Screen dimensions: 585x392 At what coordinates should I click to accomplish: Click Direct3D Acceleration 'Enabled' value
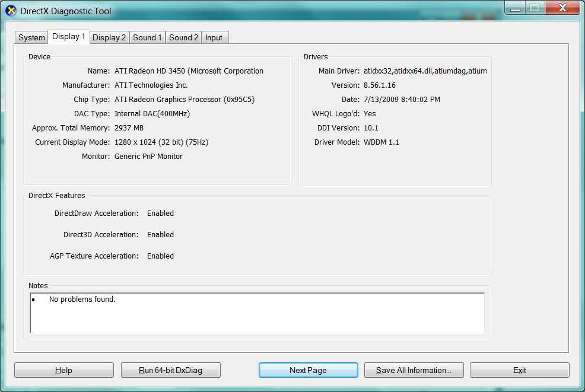160,234
